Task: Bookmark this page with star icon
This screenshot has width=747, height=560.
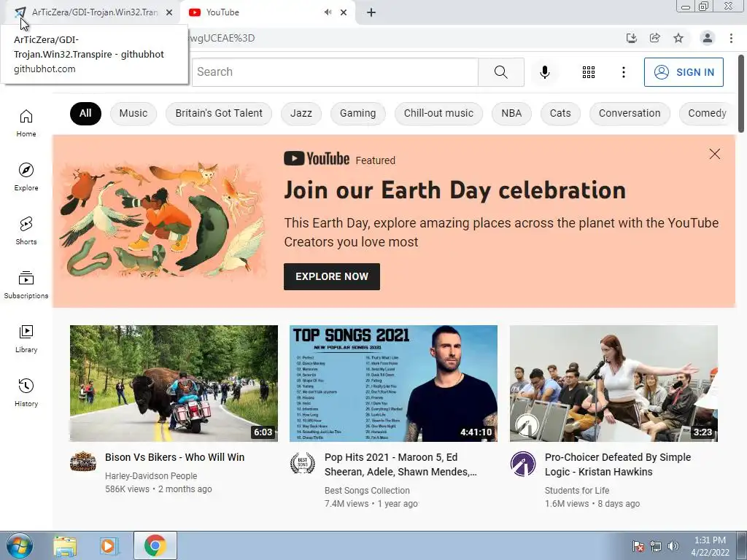Action: click(678, 38)
